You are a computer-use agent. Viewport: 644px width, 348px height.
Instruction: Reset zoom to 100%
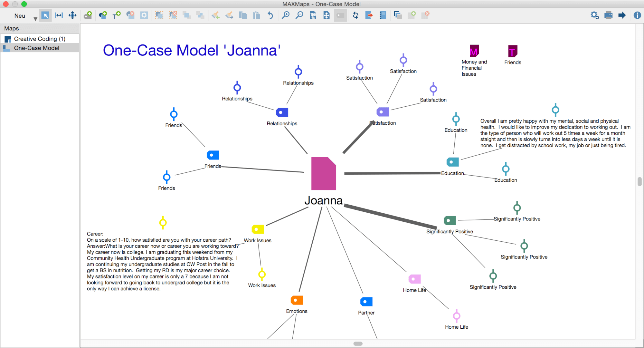coord(313,15)
